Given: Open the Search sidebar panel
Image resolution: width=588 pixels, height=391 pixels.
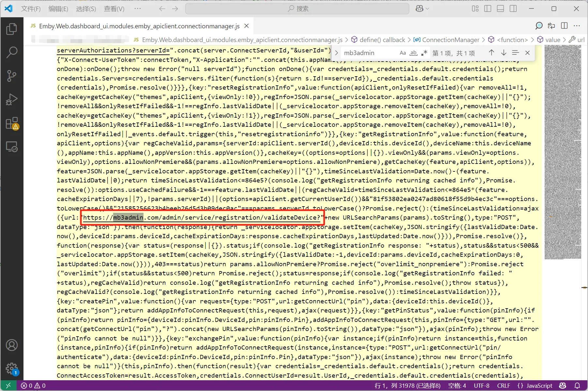Looking at the screenshot, I should [12, 52].
